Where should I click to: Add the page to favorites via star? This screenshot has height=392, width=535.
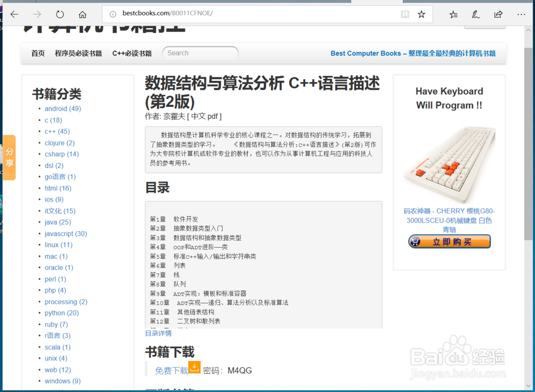(x=421, y=14)
